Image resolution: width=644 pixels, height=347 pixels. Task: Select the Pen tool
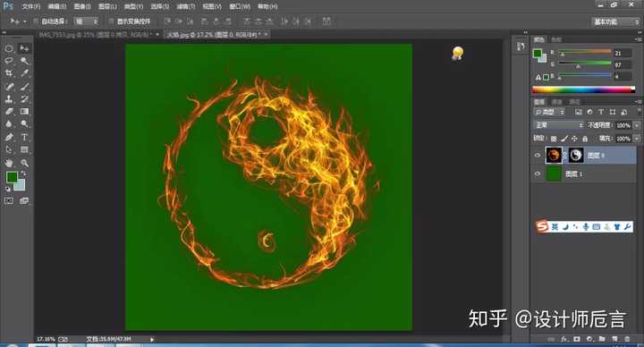pos(9,137)
